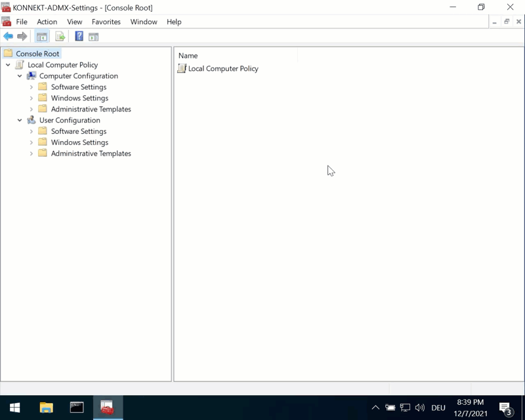Close the inner Console Root child window
Viewport: 525px width, 420px height.
coord(518,22)
